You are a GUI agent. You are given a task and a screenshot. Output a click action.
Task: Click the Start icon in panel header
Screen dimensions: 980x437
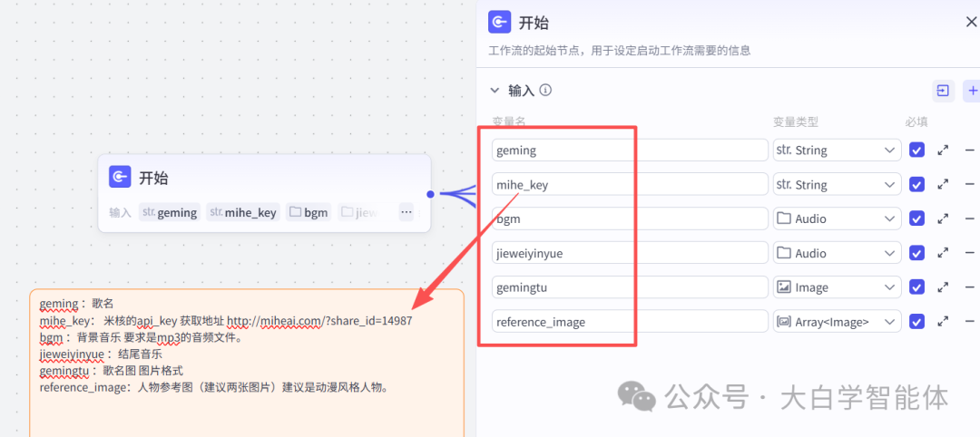click(499, 22)
